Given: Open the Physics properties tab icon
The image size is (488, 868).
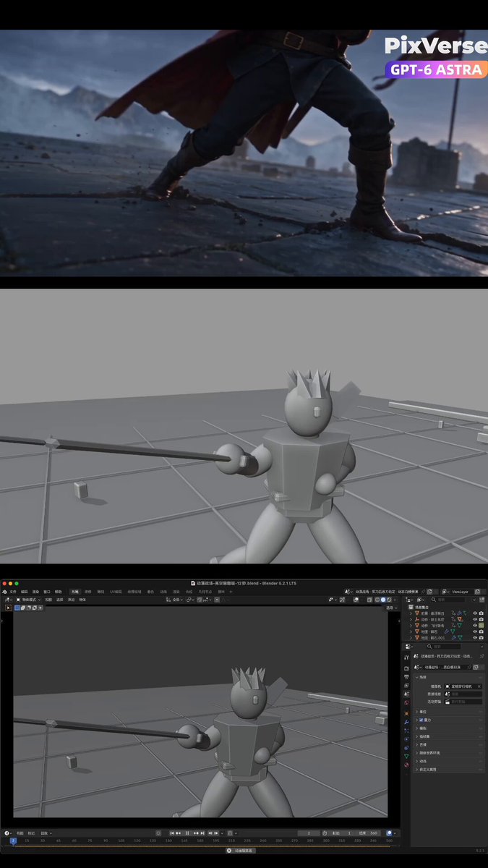Looking at the screenshot, I should point(406,739).
